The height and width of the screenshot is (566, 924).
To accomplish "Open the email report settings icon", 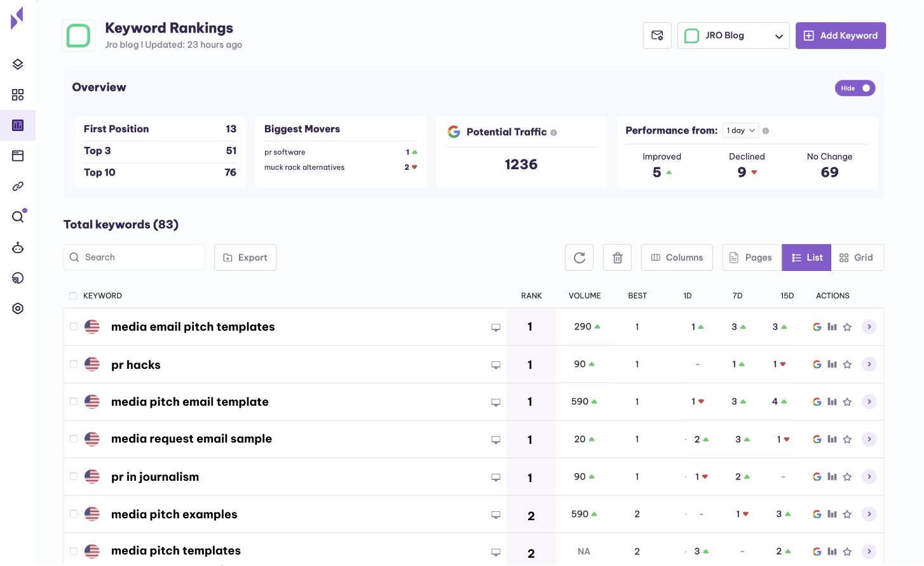I will pos(657,36).
